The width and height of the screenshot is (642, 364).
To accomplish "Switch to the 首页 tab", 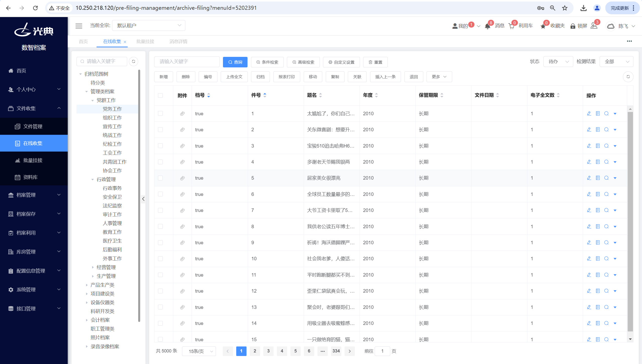I will (x=83, y=42).
